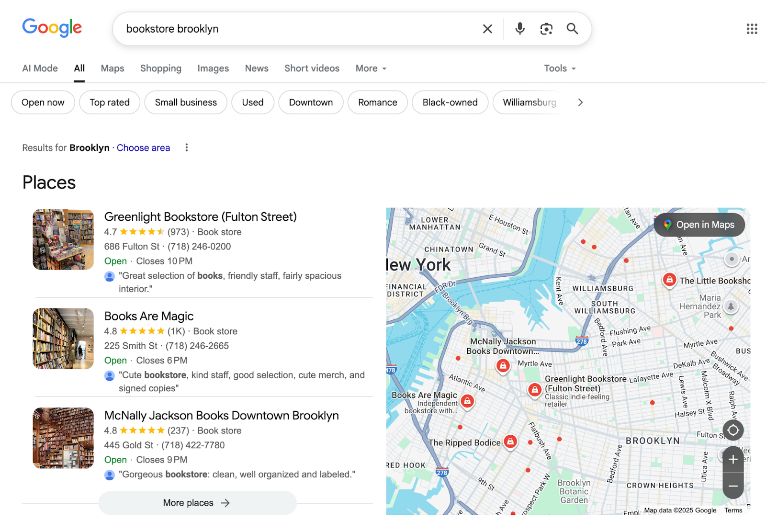
Task: Enable the Black-owned filter
Action: tap(450, 102)
